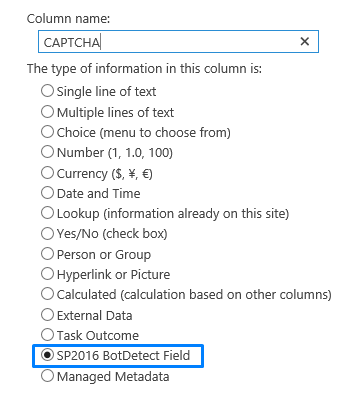Viewport: 360px width, 407px height.
Task: Select Task Outcome option
Action: [47, 335]
